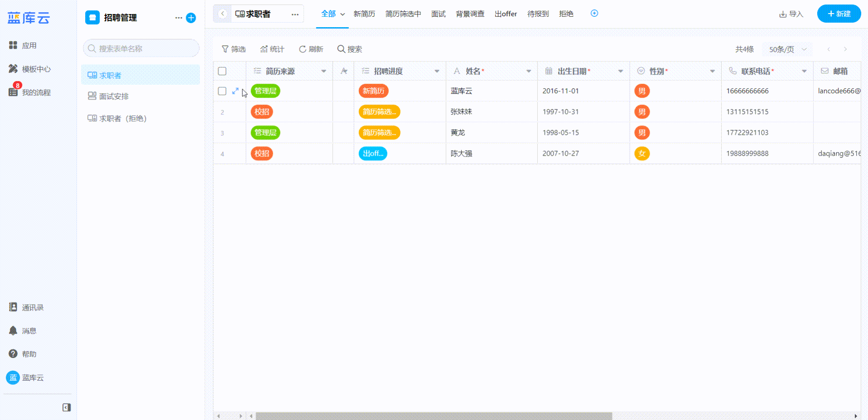Switch to 拒绝 tab
This screenshot has width=868, height=420.
(x=566, y=14)
